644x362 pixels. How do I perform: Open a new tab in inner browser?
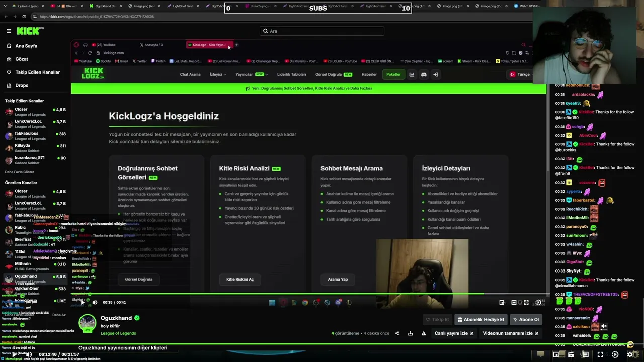pos(236,45)
